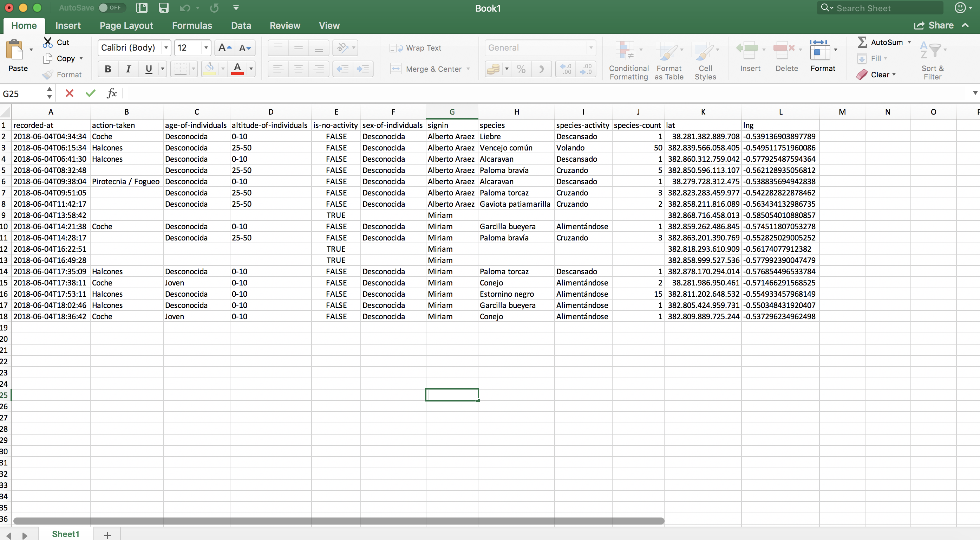980x540 pixels.
Task: Click the Name Box showing G25
Action: pyautogui.click(x=22, y=93)
